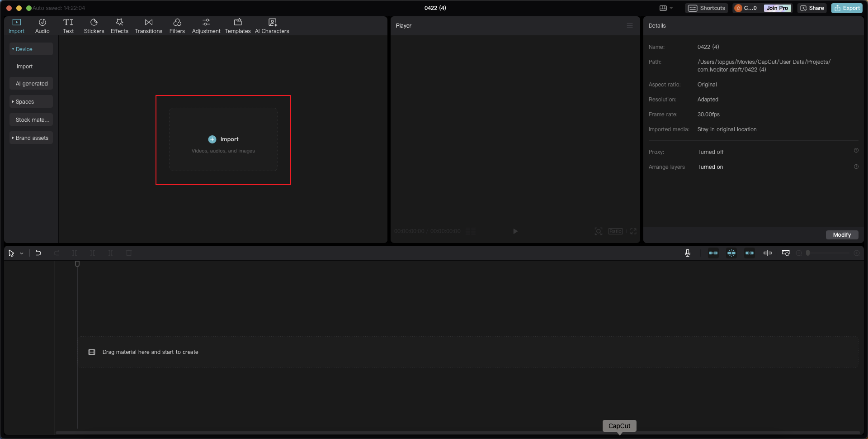Screen dimensions: 868x439
Task: Click the timeline zoom slider
Action: click(828, 253)
